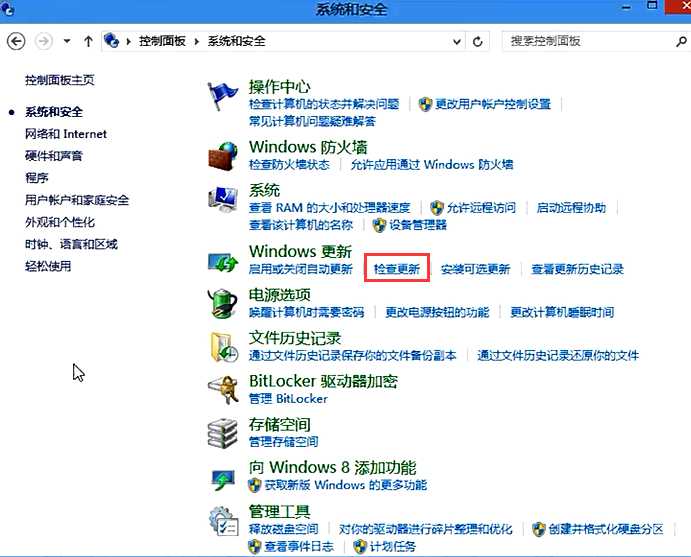
Task: Open 硬件和声音 category
Action: 54,156
